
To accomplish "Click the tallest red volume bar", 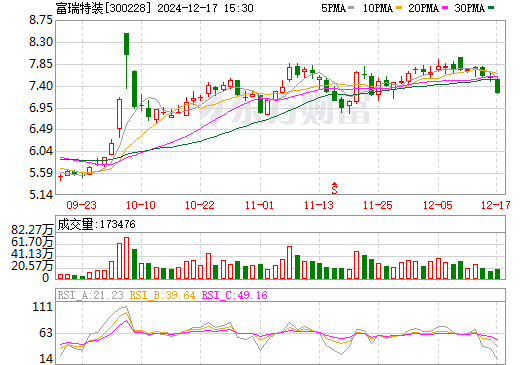I will (x=126, y=258).
